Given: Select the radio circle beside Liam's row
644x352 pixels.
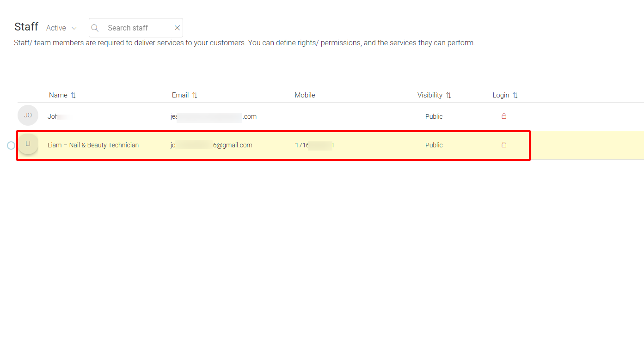Looking at the screenshot, I should [x=11, y=145].
